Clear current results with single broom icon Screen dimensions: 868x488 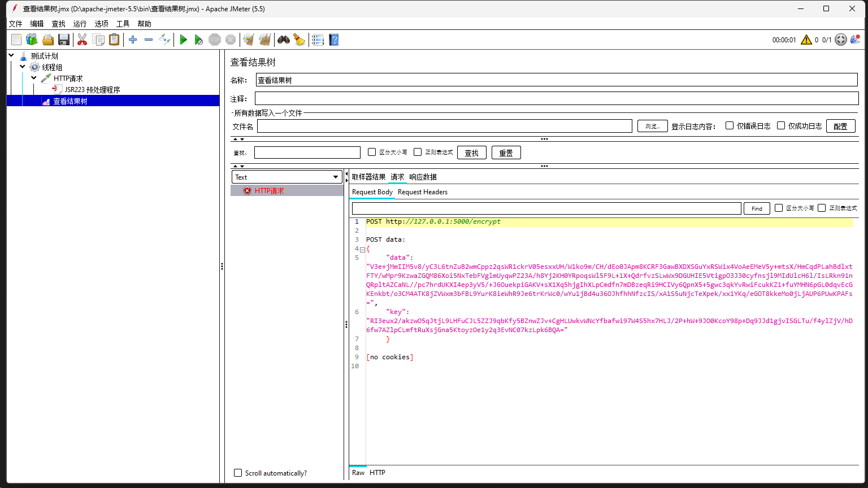(x=248, y=40)
